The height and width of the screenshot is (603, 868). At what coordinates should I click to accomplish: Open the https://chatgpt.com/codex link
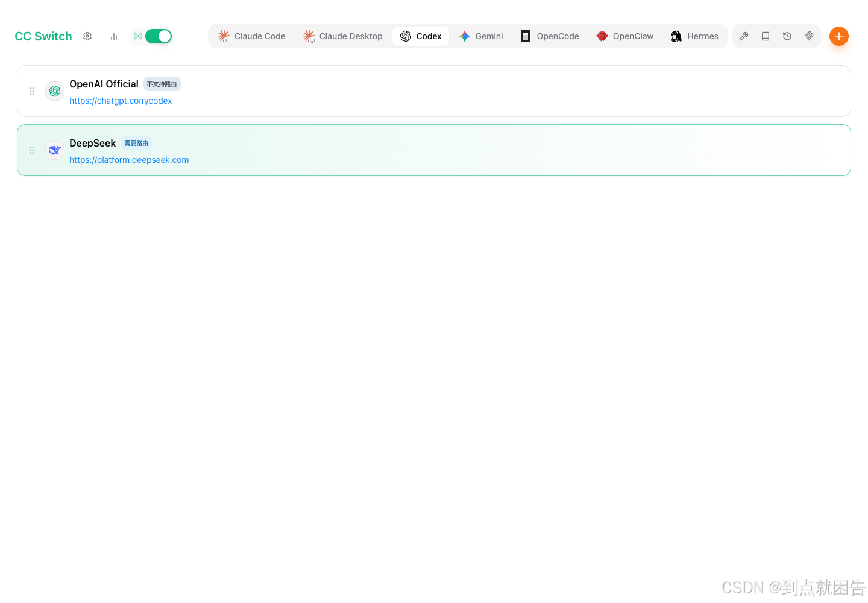121,101
